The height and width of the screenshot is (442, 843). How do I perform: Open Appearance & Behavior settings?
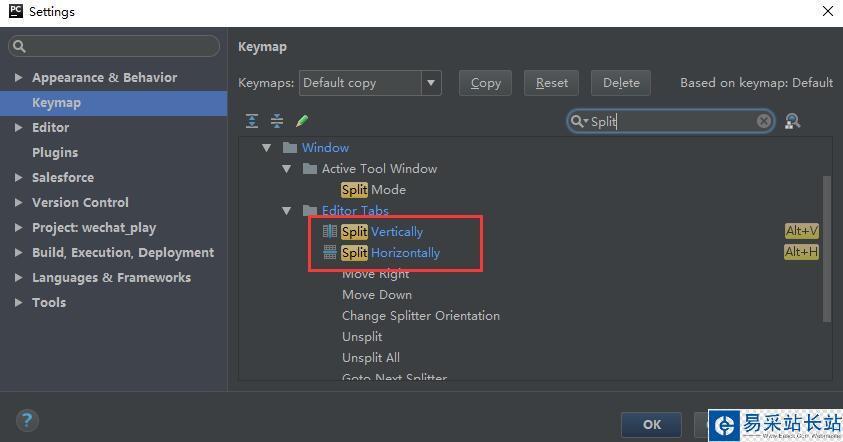pos(104,77)
